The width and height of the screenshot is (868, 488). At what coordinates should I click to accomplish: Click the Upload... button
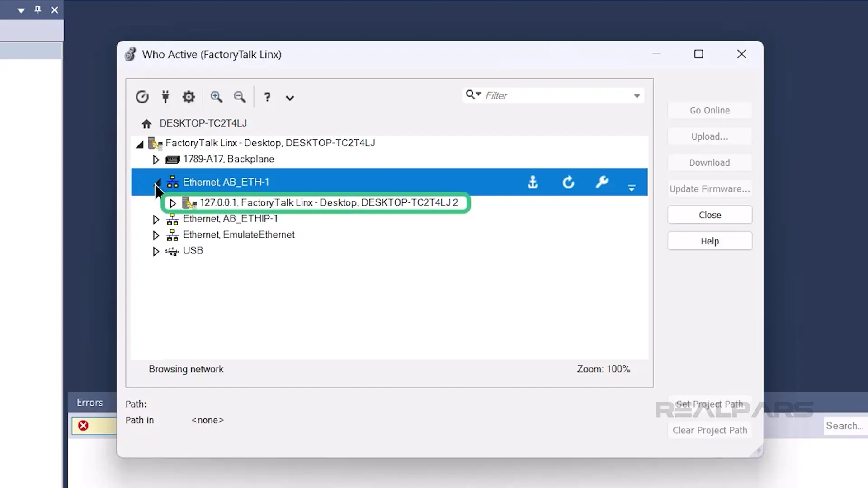pos(710,136)
